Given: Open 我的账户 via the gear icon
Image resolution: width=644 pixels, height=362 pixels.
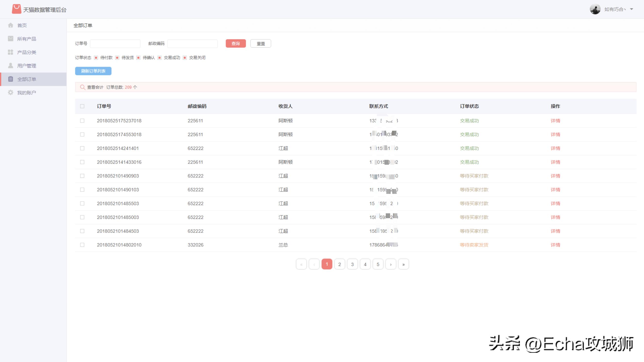Looking at the screenshot, I should click(10, 92).
